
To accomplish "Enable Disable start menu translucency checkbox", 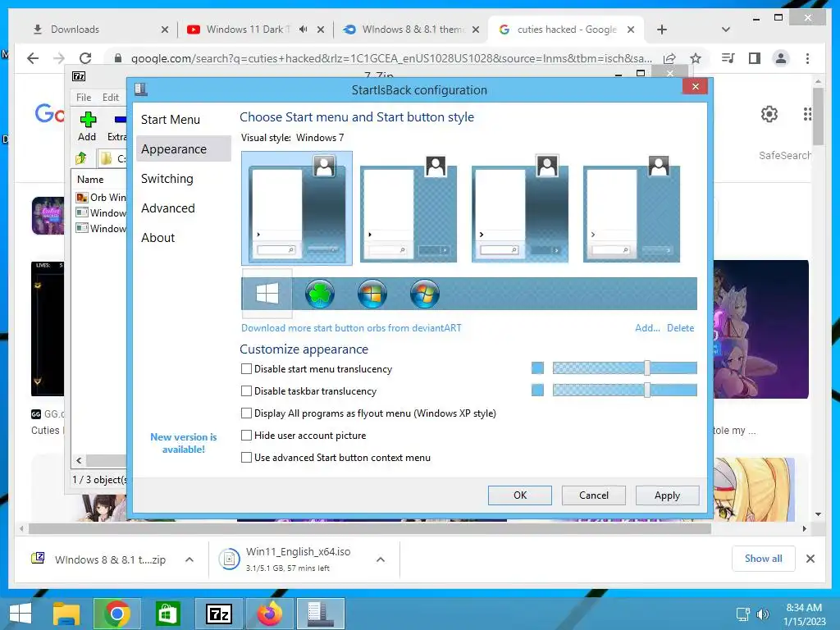I will pyautogui.click(x=246, y=368).
